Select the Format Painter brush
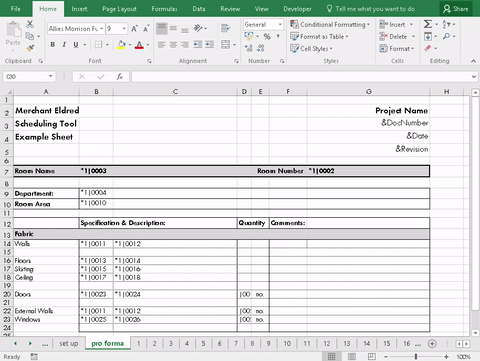The width and height of the screenshot is (480, 361). [x=30, y=48]
